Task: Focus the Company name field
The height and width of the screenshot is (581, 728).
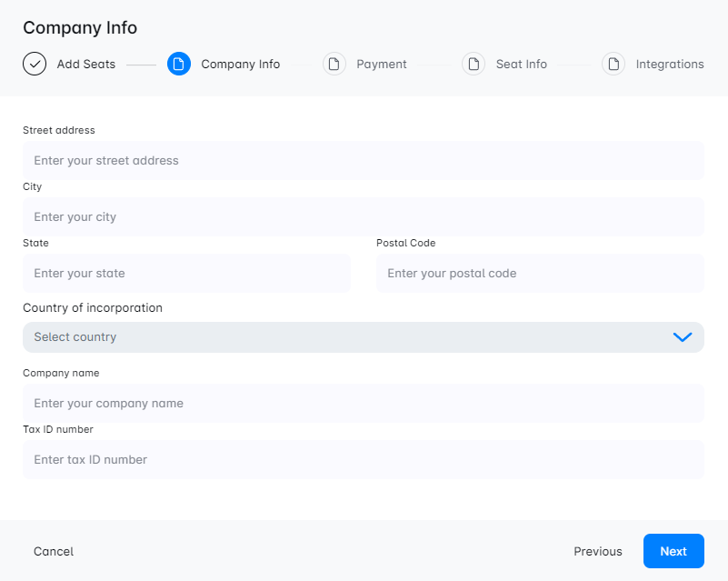Action: pyautogui.click(x=363, y=404)
